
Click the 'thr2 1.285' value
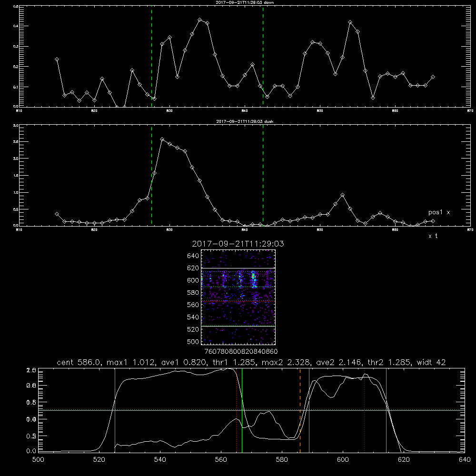coord(389,362)
